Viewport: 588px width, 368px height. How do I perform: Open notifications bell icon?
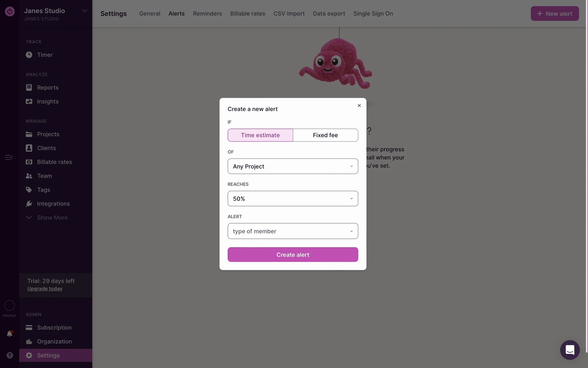click(9, 334)
